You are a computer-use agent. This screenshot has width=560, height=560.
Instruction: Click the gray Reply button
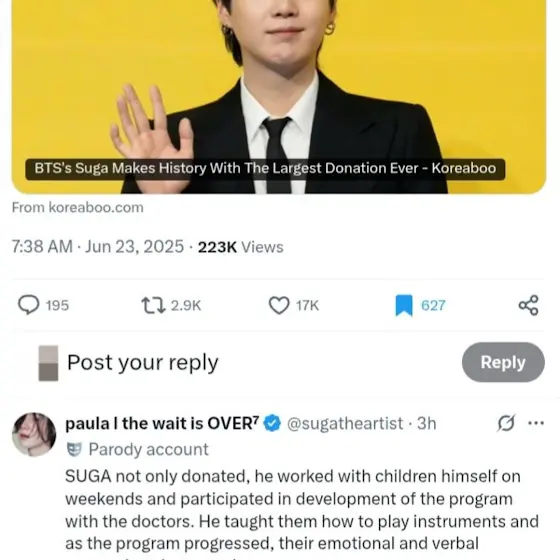point(503,362)
